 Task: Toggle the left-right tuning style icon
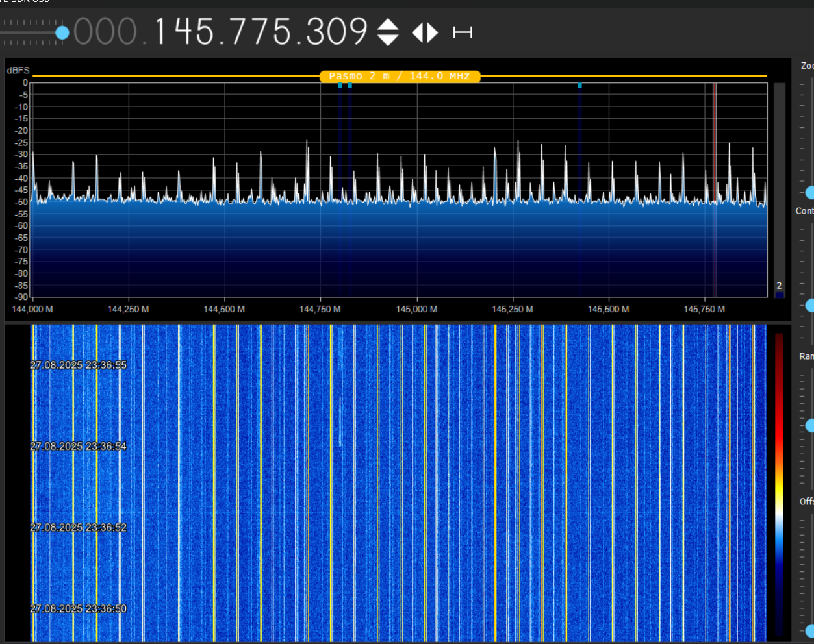pyautogui.click(x=426, y=32)
